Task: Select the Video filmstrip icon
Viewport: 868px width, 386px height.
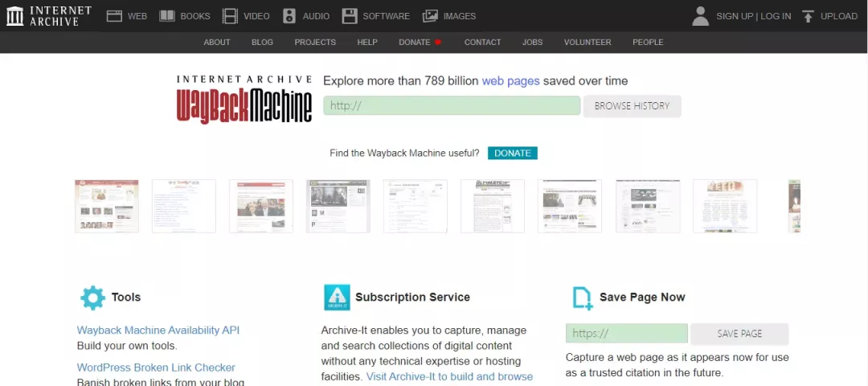Action: 231,16
